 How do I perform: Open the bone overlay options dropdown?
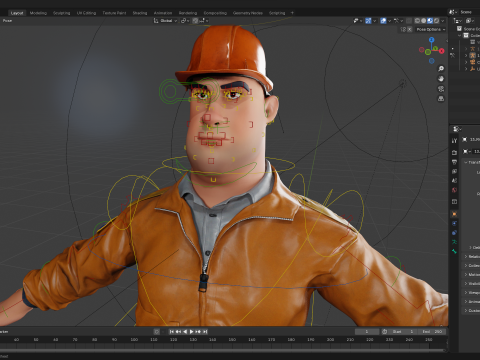click(398, 21)
